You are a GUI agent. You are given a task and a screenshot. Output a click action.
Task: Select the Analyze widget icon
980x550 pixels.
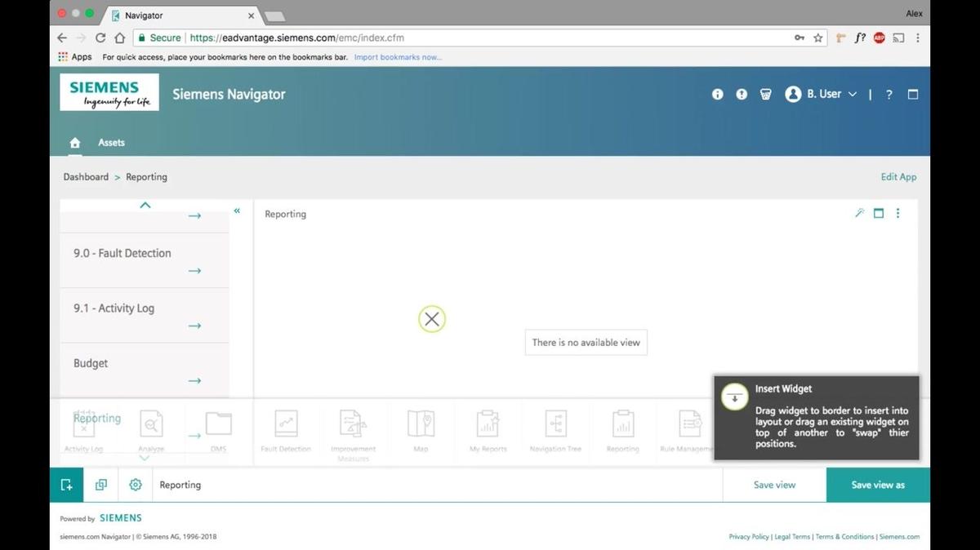point(151,424)
